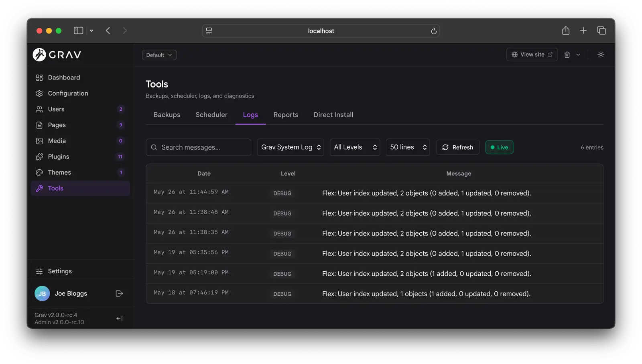Click the Users count badge 2

pyautogui.click(x=121, y=109)
